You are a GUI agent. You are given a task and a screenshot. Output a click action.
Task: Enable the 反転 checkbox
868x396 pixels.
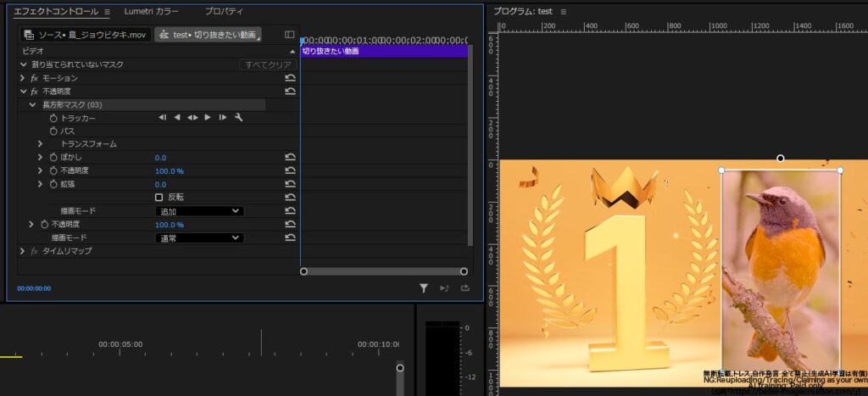159,198
